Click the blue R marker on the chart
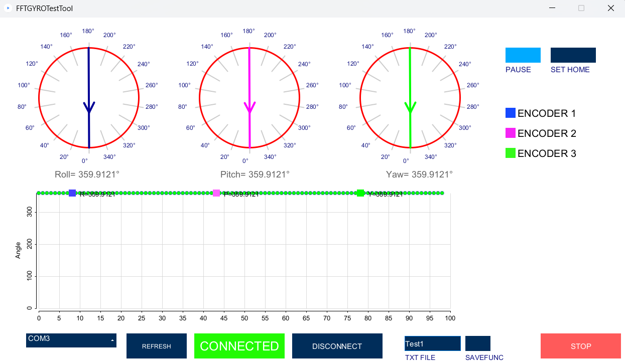625x364 pixels. pos(72,193)
